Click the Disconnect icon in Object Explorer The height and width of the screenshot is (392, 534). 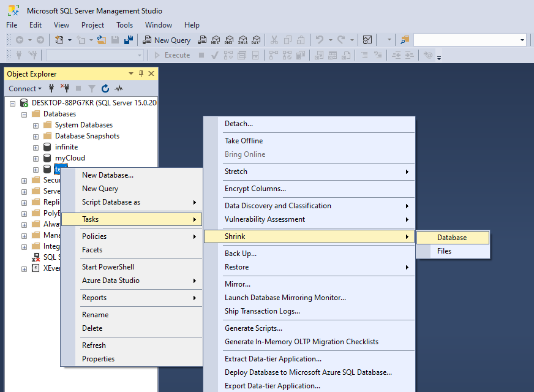(65, 89)
